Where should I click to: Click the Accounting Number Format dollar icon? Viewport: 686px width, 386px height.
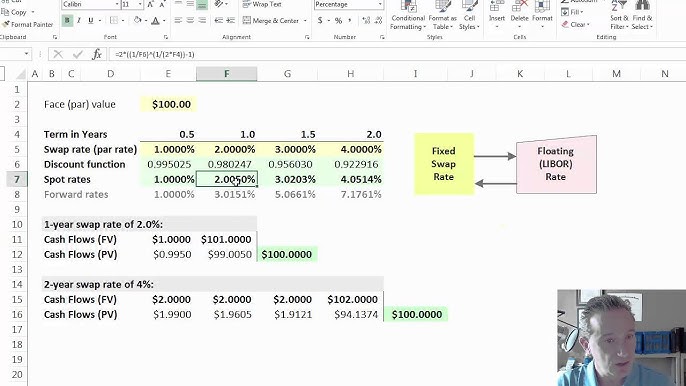(320, 21)
